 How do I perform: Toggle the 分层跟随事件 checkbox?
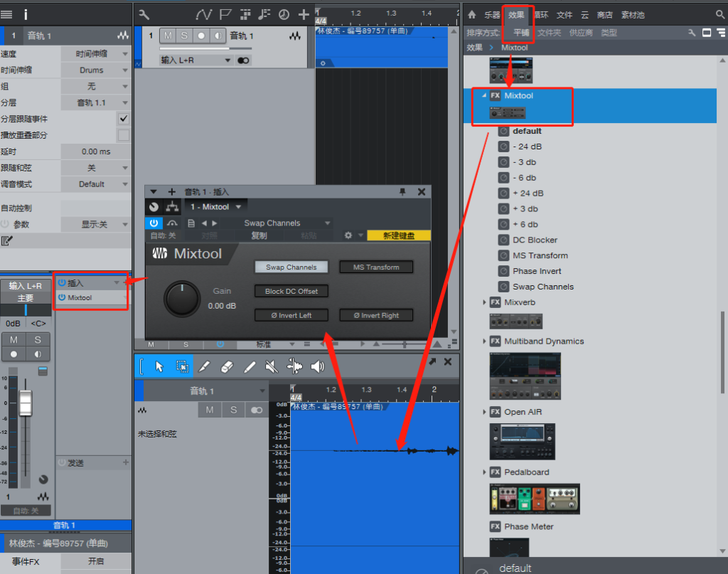pyautogui.click(x=124, y=119)
